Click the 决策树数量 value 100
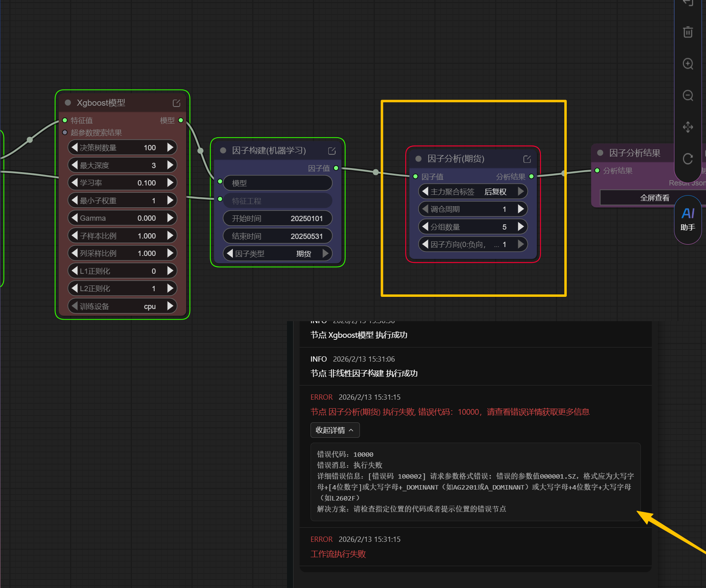The image size is (706, 588). (x=150, y=148)
